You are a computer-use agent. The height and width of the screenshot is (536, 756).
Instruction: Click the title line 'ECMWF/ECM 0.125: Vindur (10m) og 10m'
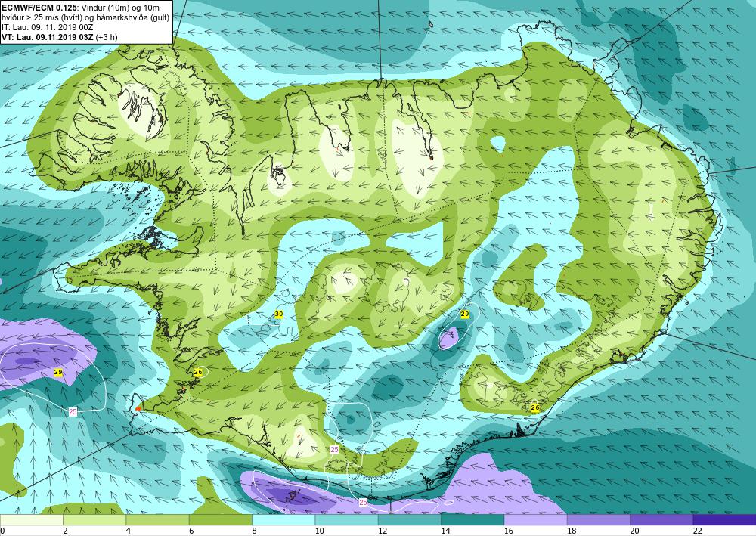(x=80, y=8)
